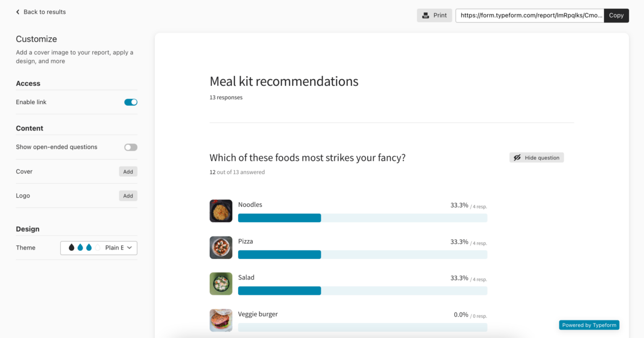Image resolution: width=644 pixels, height=338 pixels.
Task: Click the Salad food thumbnail
Action: (x=221, y=284)
